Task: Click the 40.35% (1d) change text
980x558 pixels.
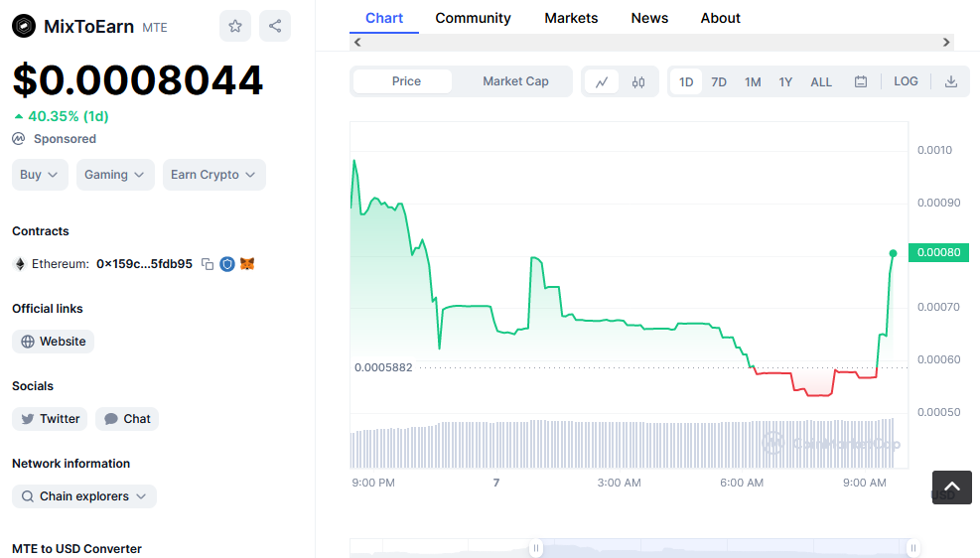Action: point(69,116)
